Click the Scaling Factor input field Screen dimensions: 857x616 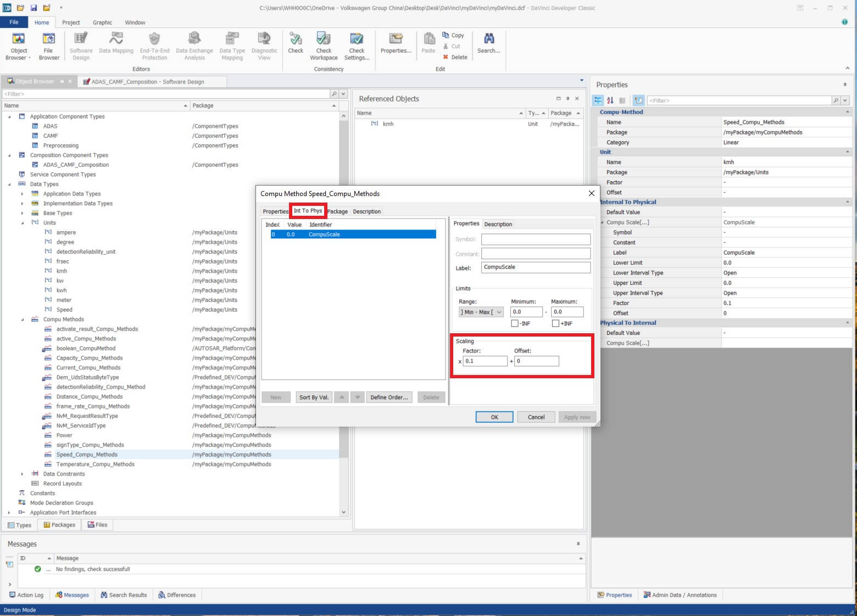485,361
